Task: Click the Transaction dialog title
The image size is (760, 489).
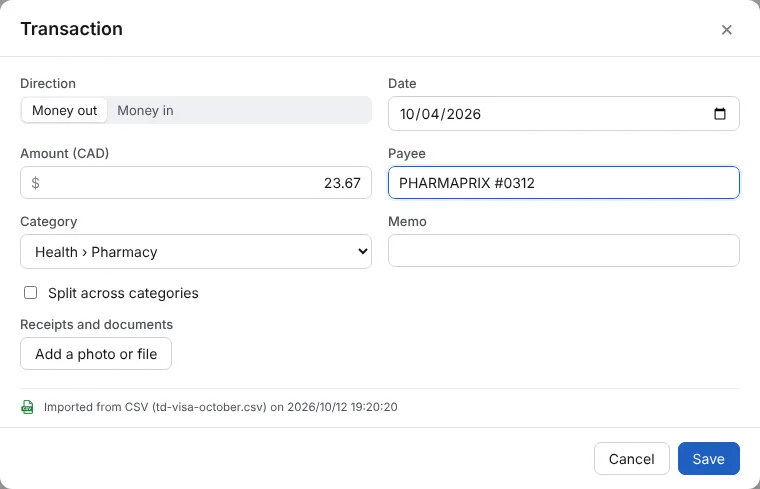Action: coord(71,29)
